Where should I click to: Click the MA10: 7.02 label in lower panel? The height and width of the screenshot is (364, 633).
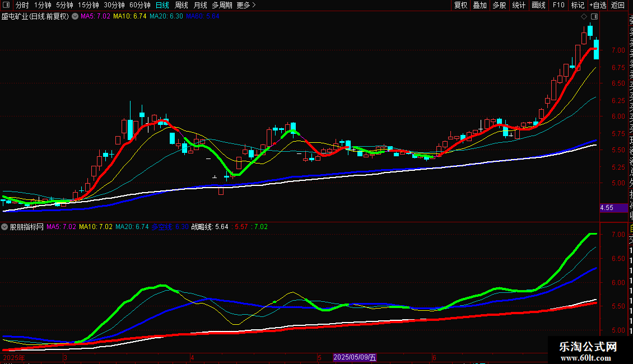pyautogui.click(x=96, y=227)
